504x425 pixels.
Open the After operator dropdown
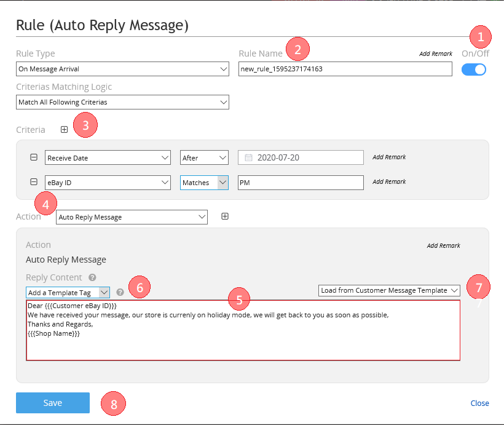point(204,158)
